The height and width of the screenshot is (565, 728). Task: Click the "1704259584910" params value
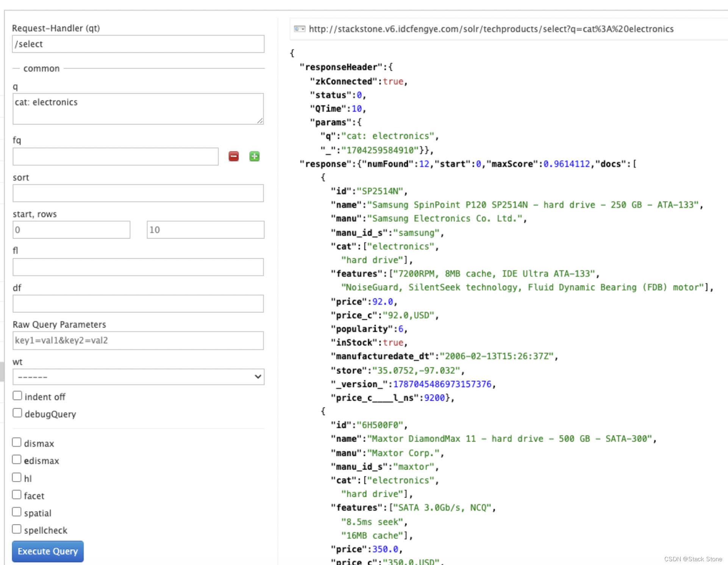380,150
